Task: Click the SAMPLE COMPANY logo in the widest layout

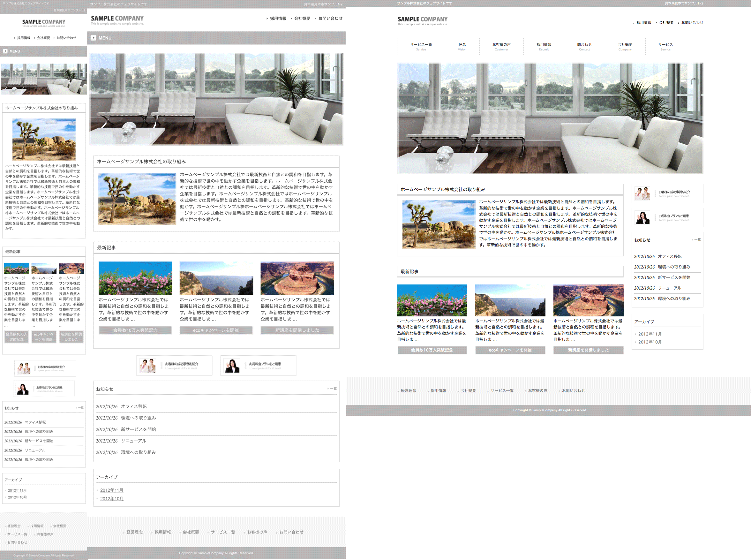Action: (422, 21)
